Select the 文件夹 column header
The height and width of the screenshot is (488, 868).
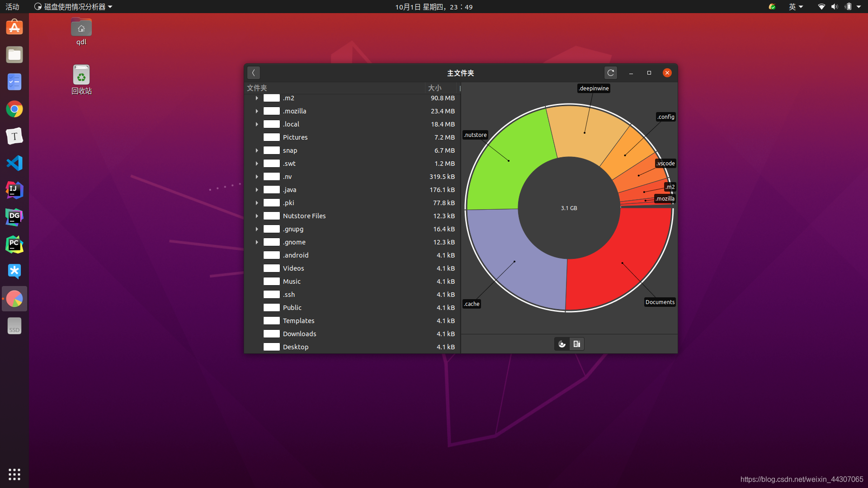coord(257,88)
